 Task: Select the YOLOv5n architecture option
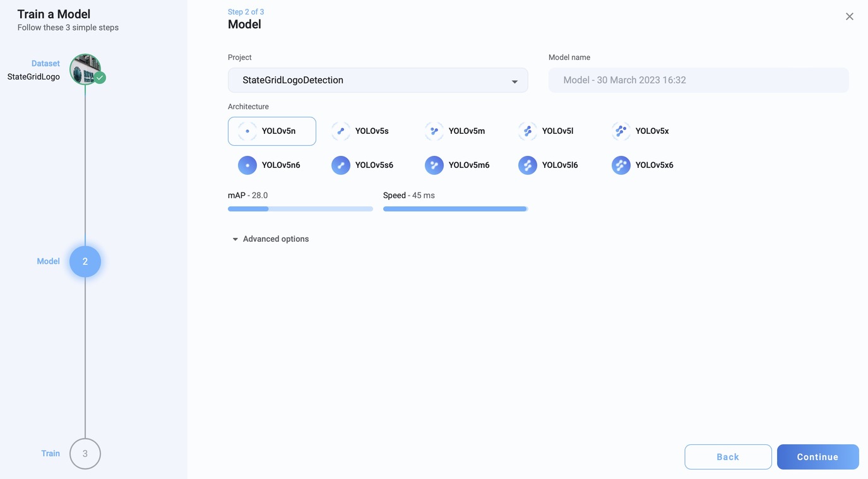click(272, 131)
